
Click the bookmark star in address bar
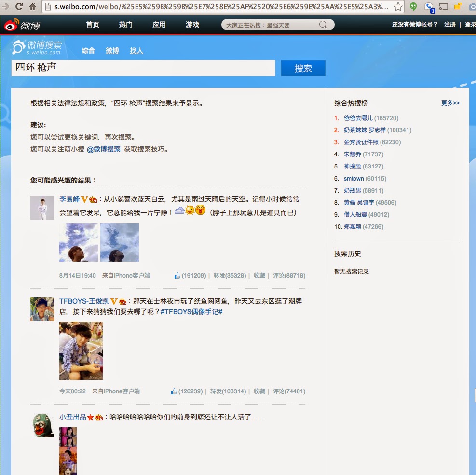tap(398, 6)
